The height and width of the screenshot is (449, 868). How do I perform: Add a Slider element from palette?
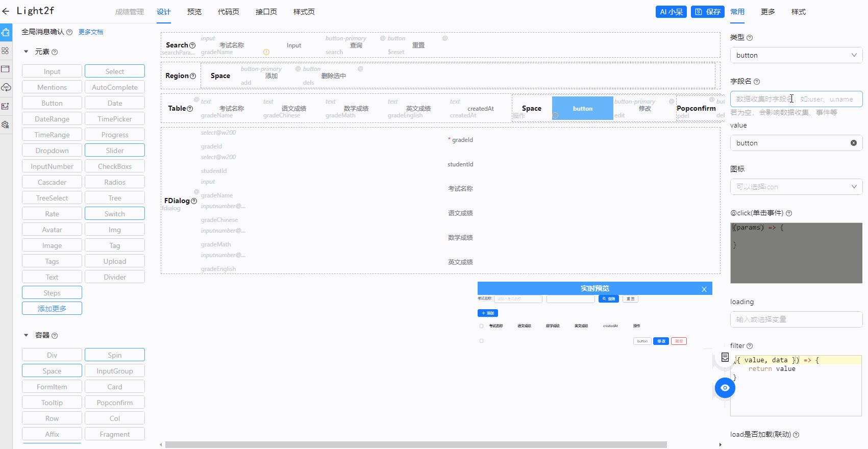[x=115, y=151]
